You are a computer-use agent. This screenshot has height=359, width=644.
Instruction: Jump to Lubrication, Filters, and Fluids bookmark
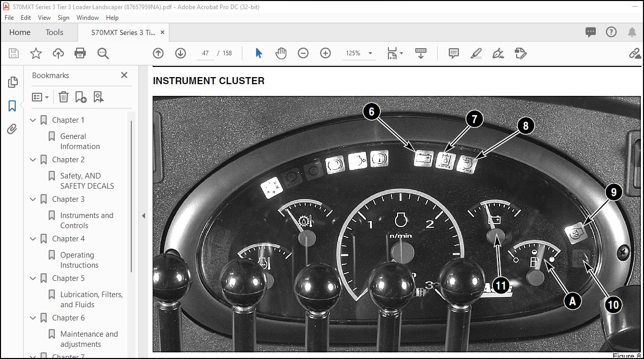91,300
